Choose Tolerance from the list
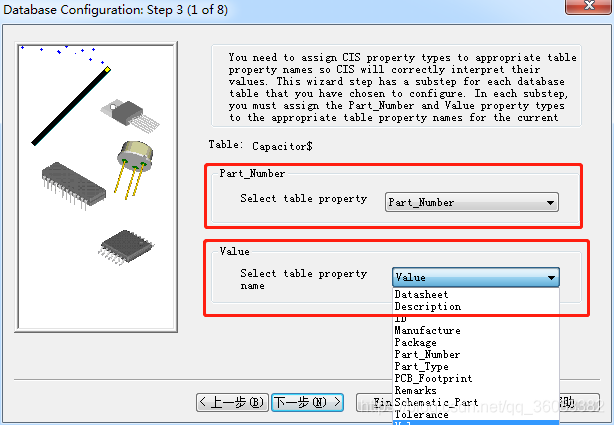The image size is (614, 425). click(x=476, y=414)
